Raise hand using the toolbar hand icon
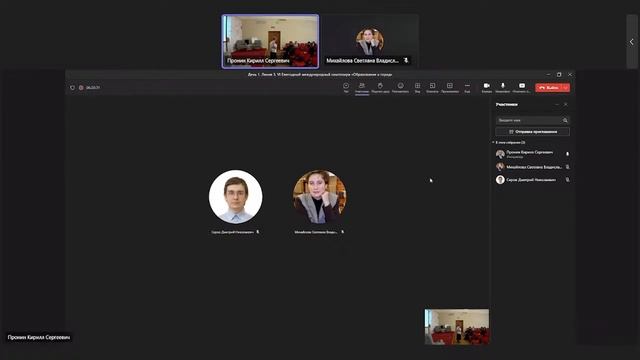This screenshot has width=640, height=360. pyautogui.click(x=380, y=87)
